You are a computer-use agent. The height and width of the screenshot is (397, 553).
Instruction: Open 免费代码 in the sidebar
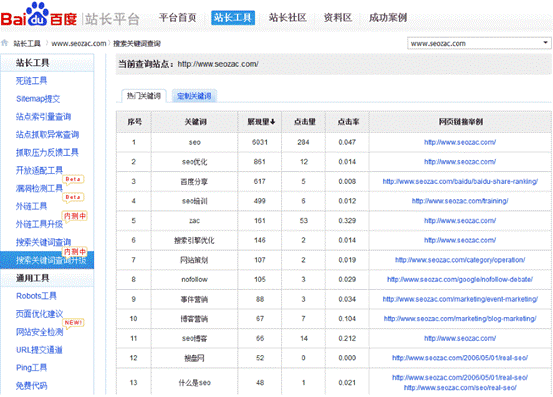coord(31,386)
